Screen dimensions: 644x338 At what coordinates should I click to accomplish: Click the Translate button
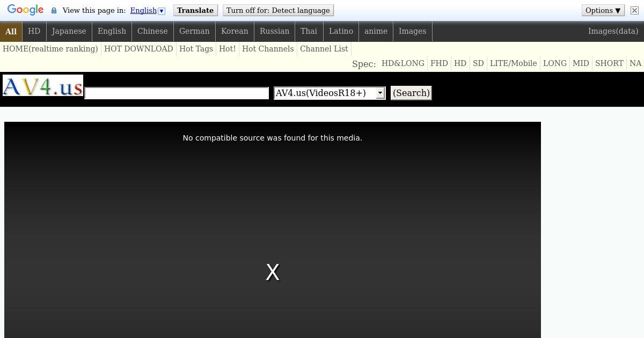point(195,10)
